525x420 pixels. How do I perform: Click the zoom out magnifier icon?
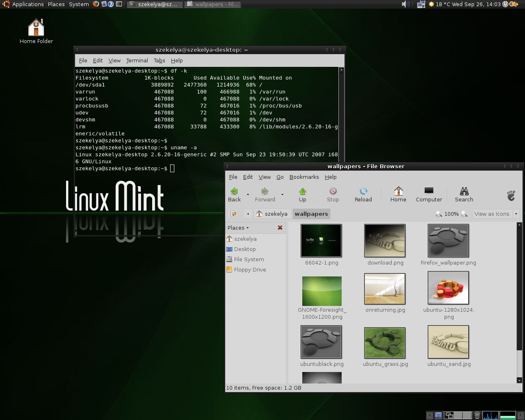[438, 214]
